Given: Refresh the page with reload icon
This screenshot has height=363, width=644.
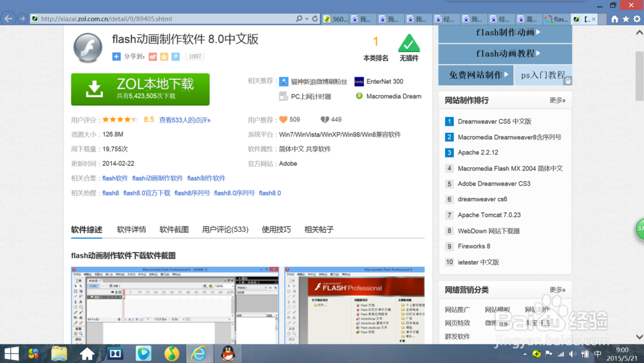Looking at the screenshot, I should click(x=315, y=19).
